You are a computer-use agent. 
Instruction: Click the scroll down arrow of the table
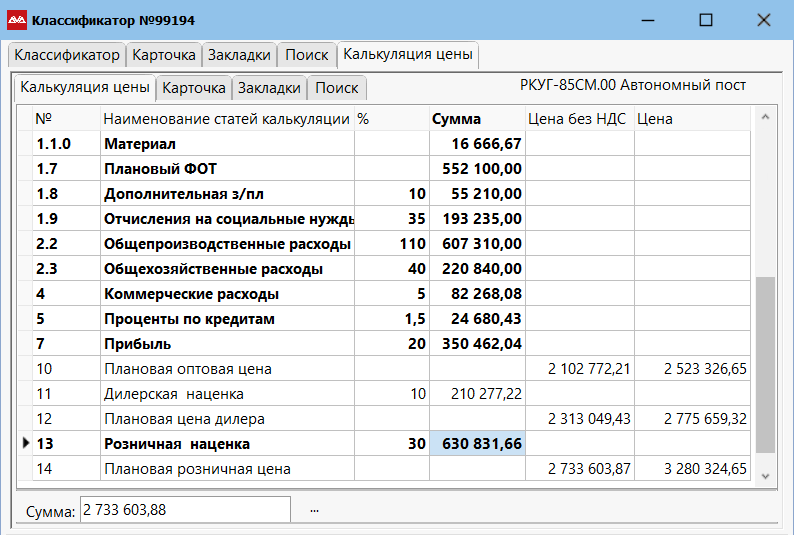pyautogui.click(x=765, y=474)
